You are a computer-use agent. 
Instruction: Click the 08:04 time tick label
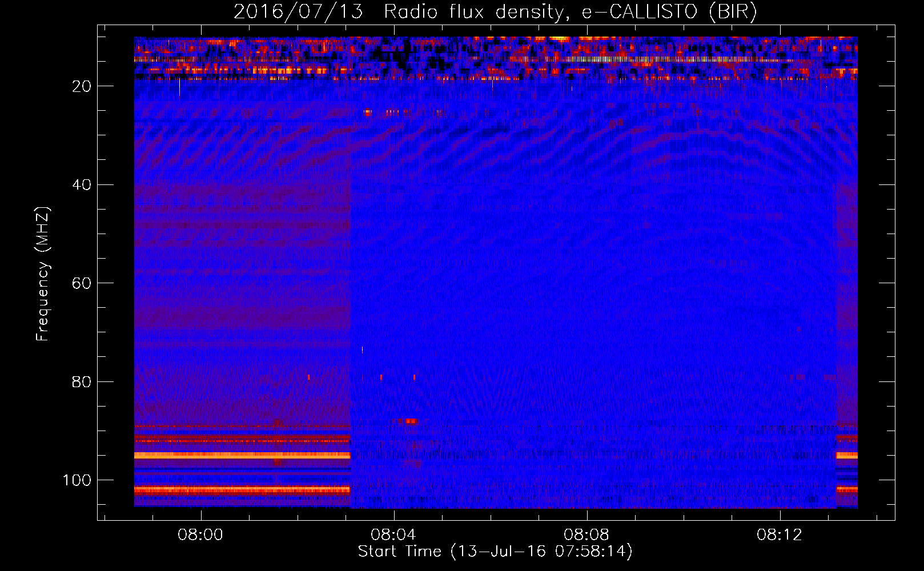pyautogui.click(x=393, y=535)
